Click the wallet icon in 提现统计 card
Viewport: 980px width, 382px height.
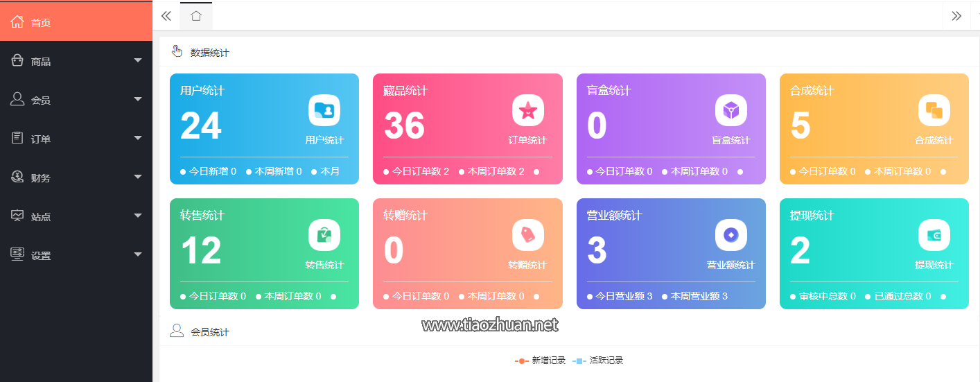(934, 235)
